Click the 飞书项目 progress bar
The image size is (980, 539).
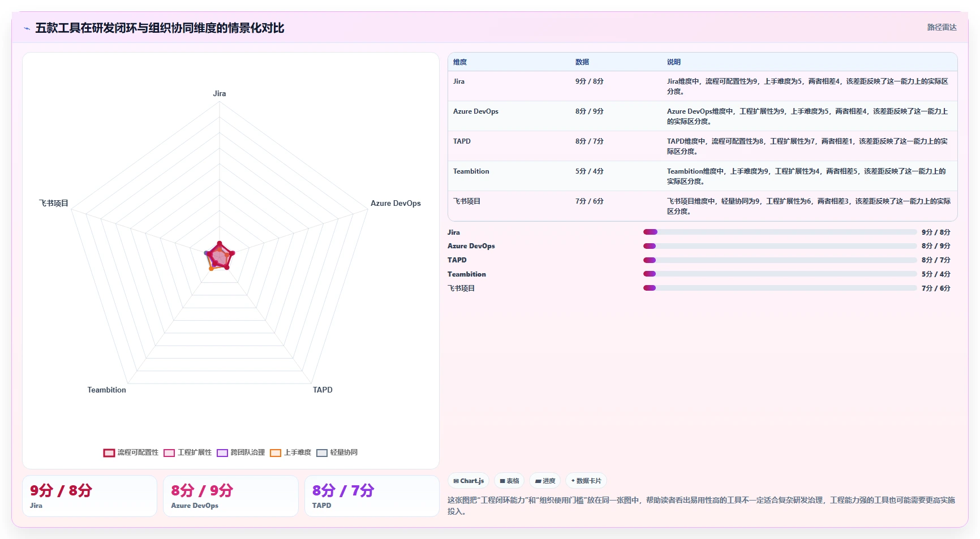click(x=780, y=288)
